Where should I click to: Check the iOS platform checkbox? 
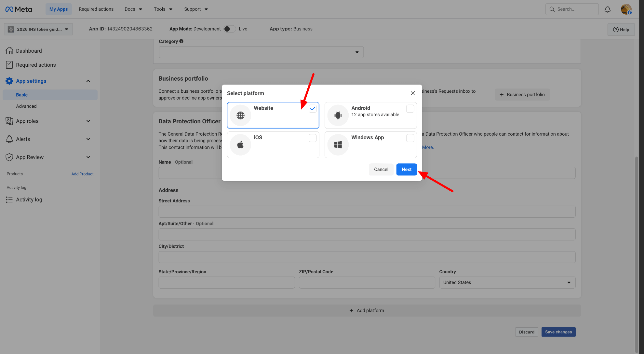pyautogui.click(x=313, y=138)
